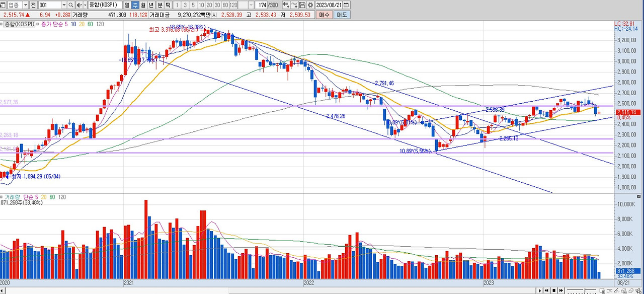Click the save diskette icon
Viewport: 644px width, 294px height.
pos(302,5)
